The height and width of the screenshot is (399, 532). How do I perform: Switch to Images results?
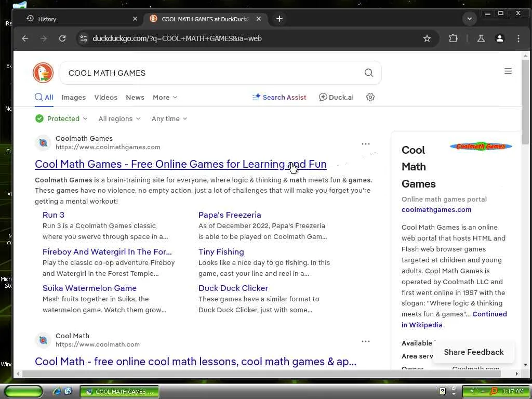coord(74,97)
